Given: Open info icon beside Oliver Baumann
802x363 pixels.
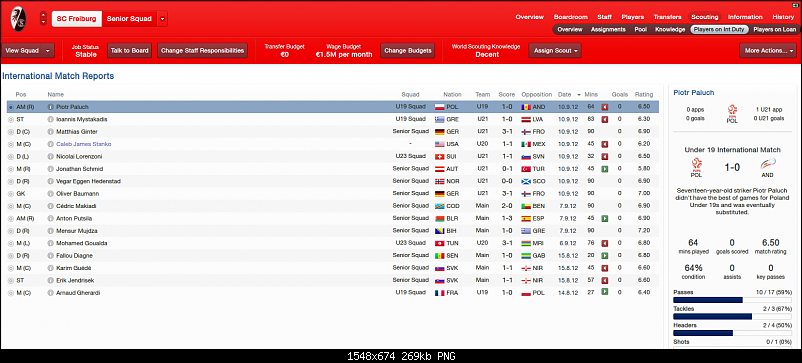Looking at the screenshot, I should [50, 194].
